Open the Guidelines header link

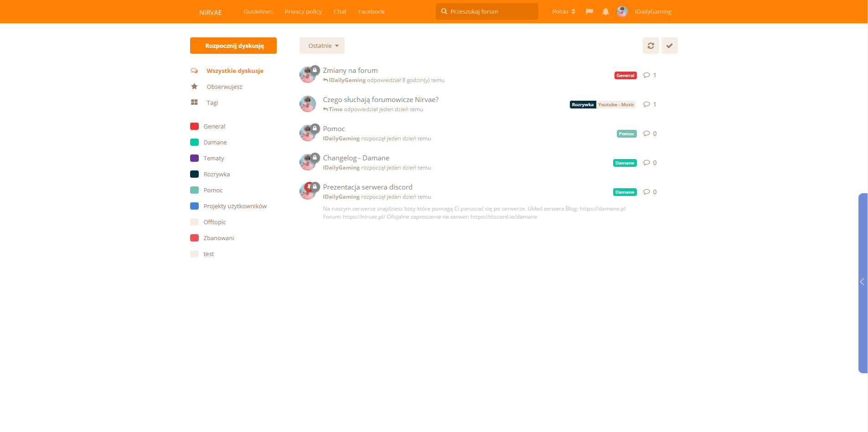click(x=258, y=12)
